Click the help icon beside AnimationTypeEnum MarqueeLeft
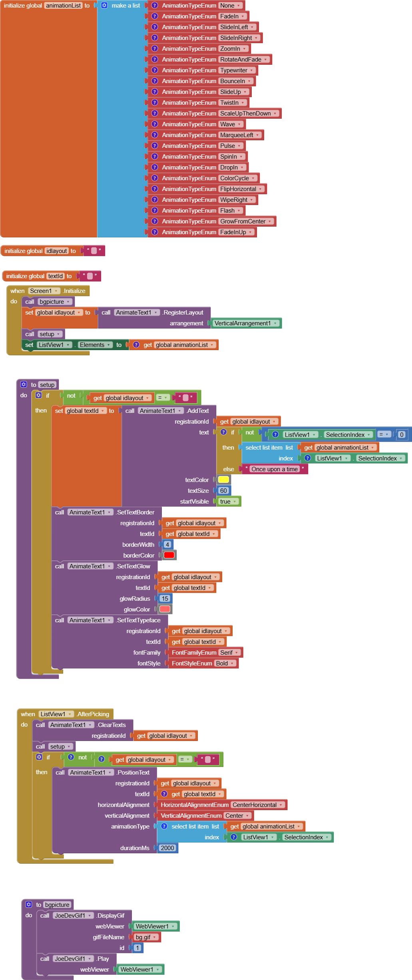Screen dimensions: 412x980 155,135
